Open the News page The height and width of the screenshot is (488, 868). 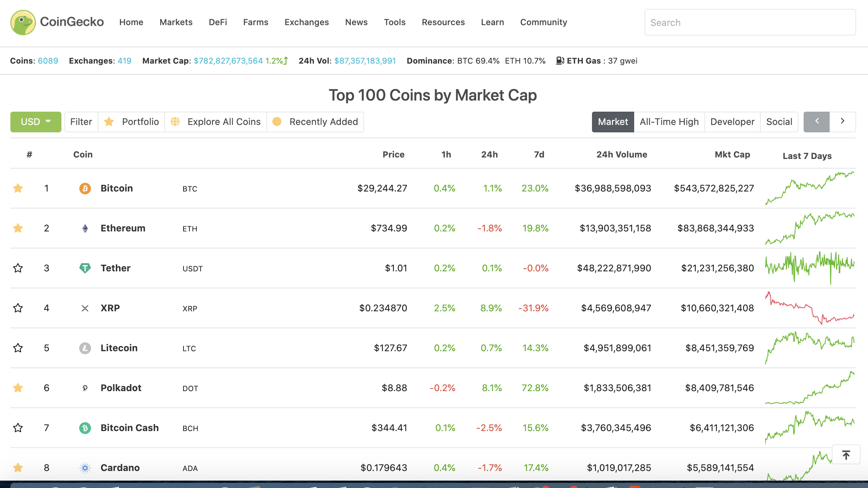(x=356, y=22)
